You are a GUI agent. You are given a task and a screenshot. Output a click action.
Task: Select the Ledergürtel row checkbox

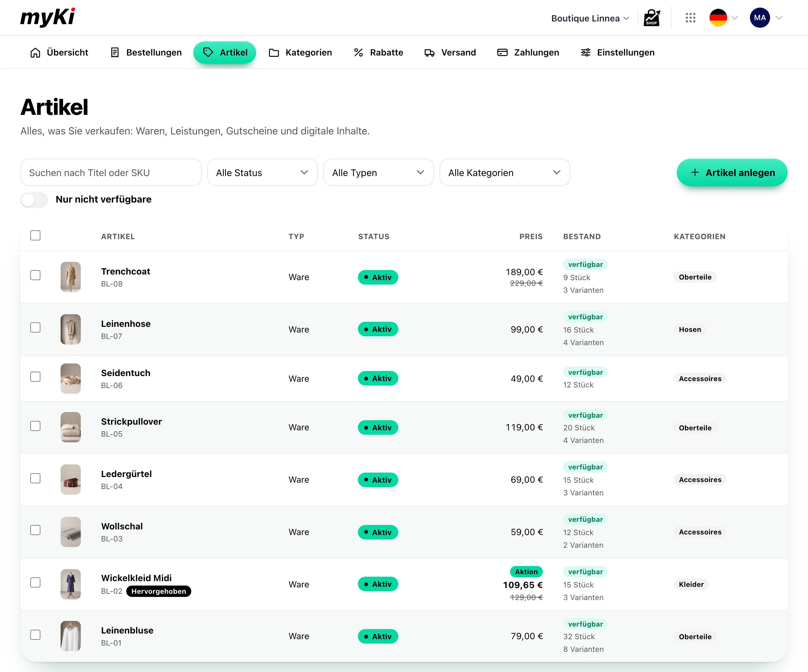pos(35,478)
